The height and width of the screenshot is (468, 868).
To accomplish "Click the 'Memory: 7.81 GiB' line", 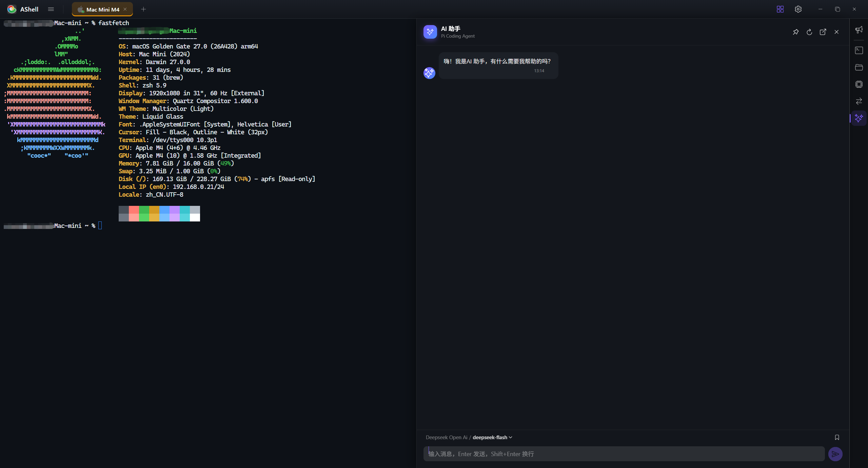I will click(176, 163).
